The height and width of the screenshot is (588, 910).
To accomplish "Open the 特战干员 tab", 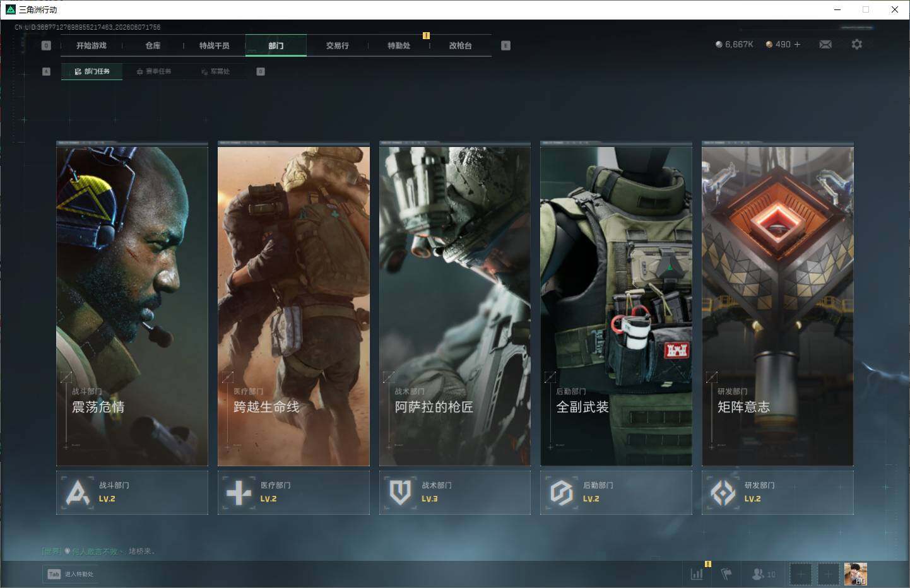I will pyautogui.click(x=214, y=45).
